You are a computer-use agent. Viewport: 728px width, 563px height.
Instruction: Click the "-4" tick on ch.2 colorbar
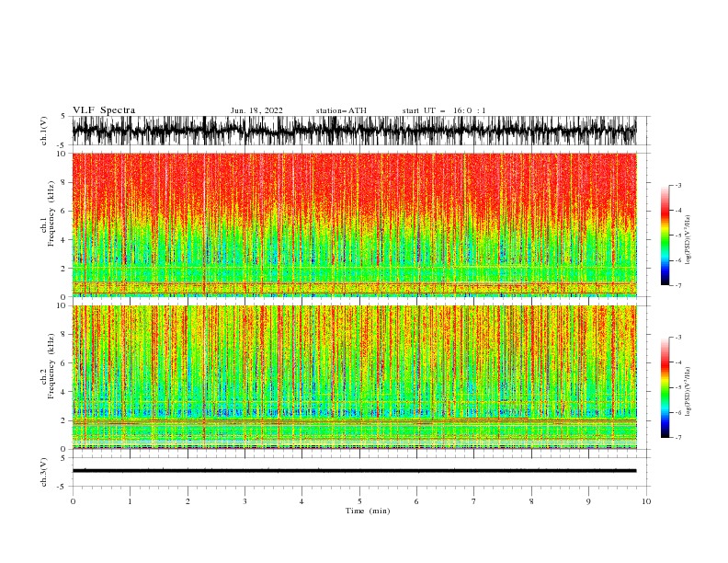click(677, 362)
